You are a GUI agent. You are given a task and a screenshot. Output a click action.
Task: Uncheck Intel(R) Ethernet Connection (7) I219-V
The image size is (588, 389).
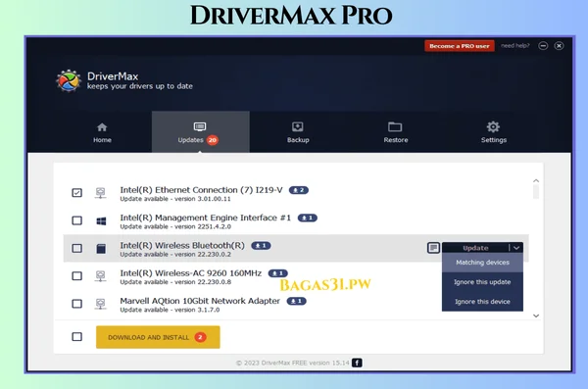[x=76, y=193]
